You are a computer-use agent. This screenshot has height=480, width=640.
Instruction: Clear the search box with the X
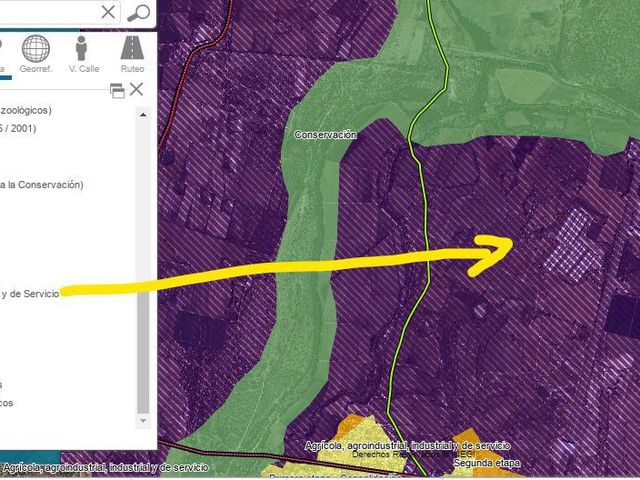(x=108, y=12)
